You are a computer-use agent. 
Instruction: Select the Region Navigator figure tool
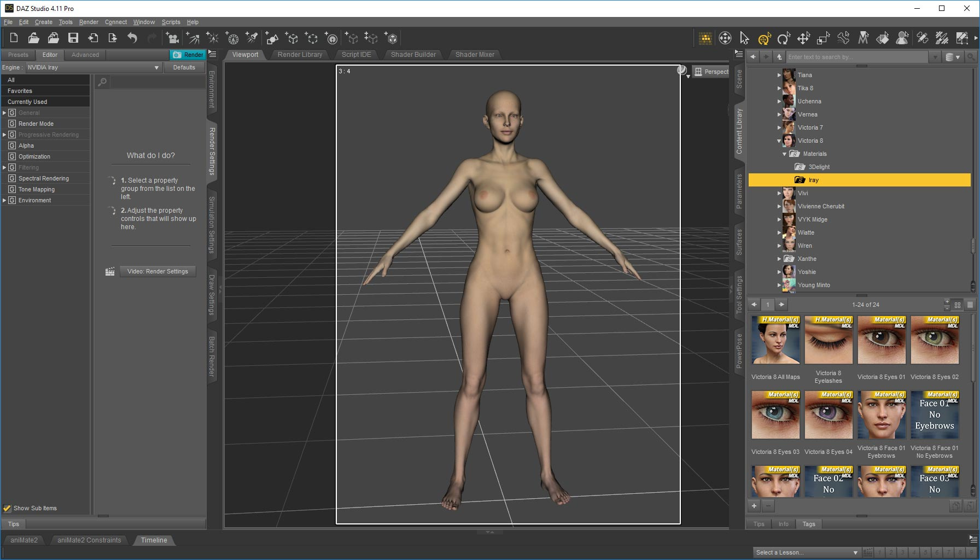pyautogui.click(x=902, y=38)
